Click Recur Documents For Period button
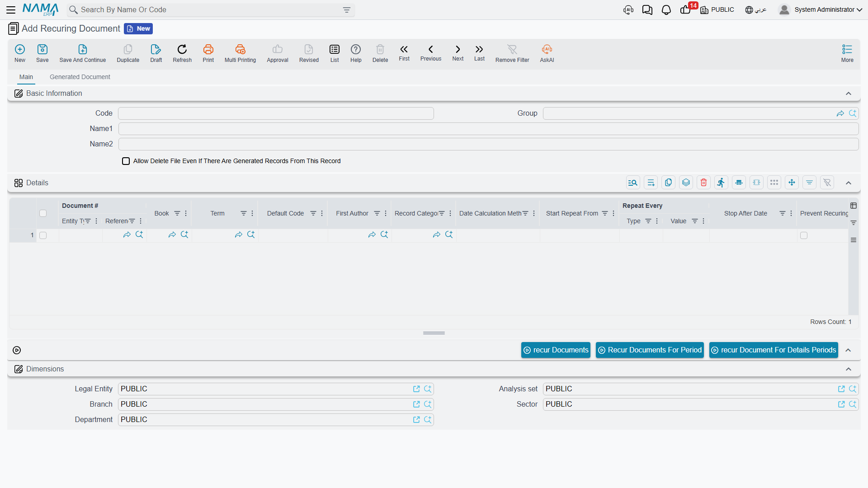The image size is (868, 488). click(x=650, y=350)
